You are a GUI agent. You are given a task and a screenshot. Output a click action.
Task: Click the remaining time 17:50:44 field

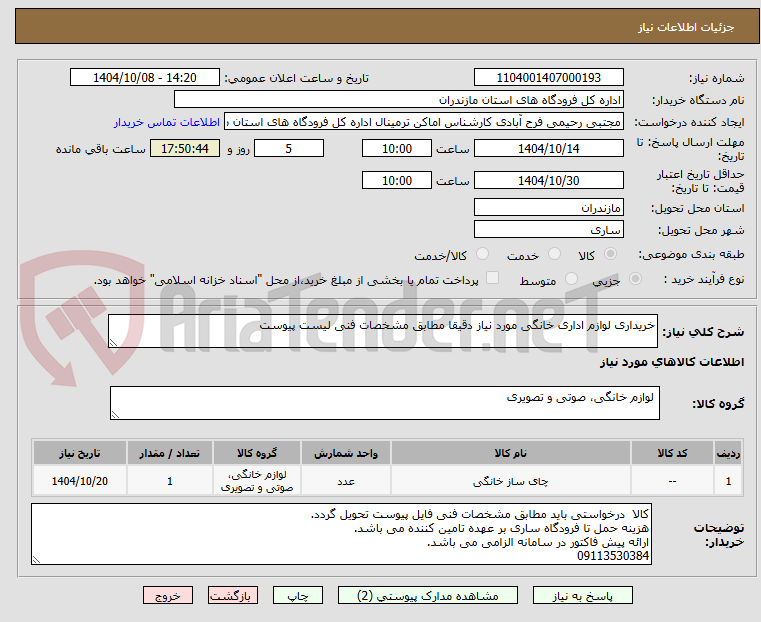pos(185,148)
